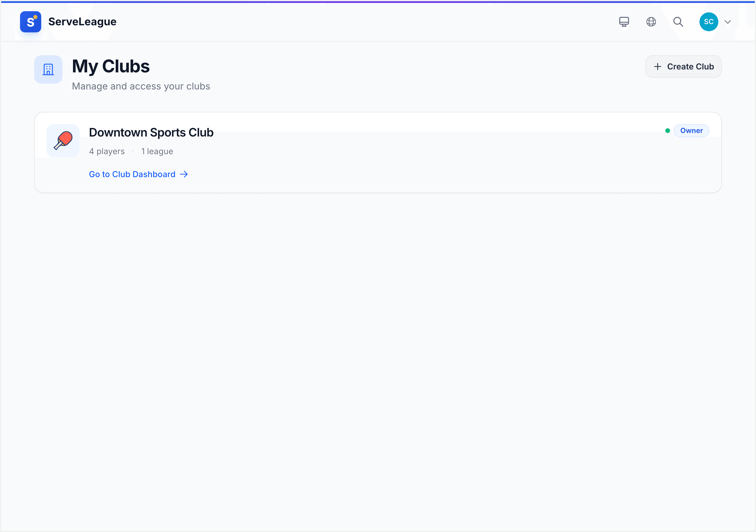The height and width of the screenshot is (532, 756).
Task: Click the Downtown Sports Club title
Action: [x=151, y=132]
